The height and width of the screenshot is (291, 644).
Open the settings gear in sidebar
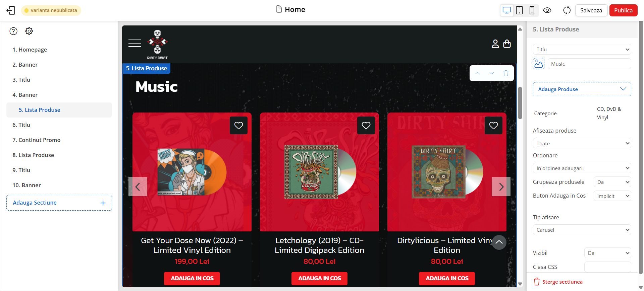29,31
